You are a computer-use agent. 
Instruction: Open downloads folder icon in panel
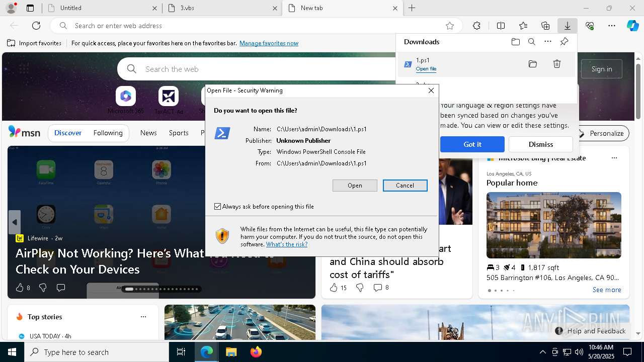(515, 42)
